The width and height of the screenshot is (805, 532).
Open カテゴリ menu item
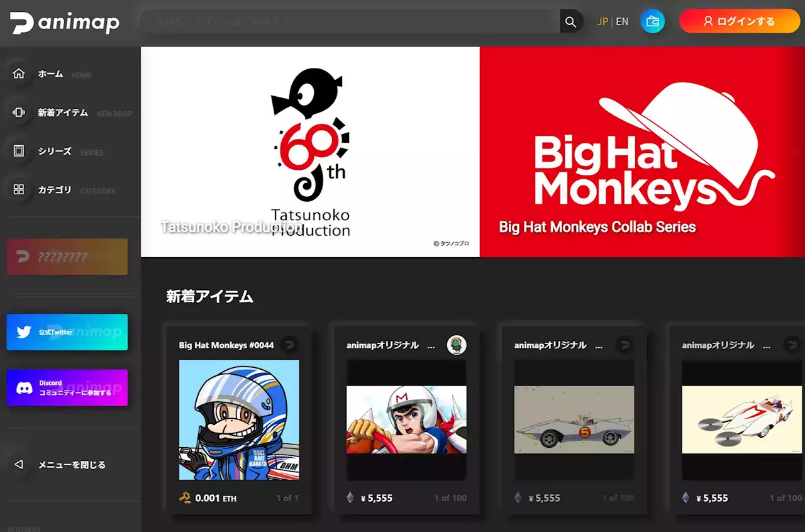pos(55,189)
